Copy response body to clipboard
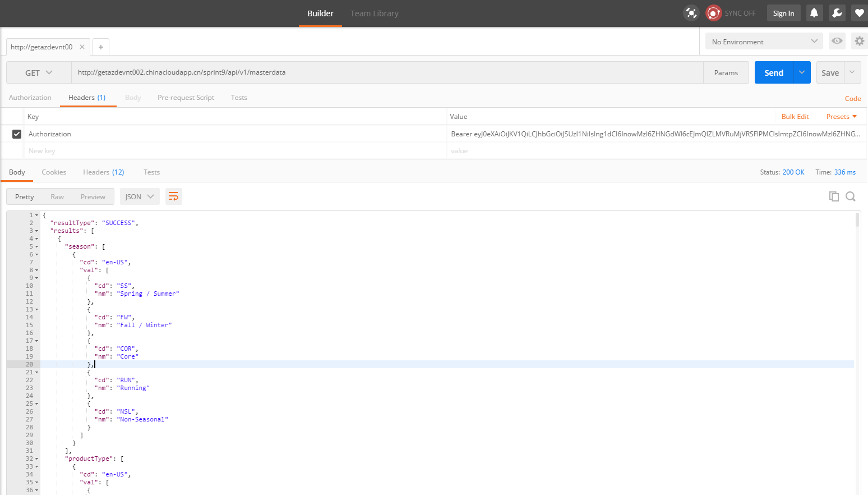Screen dimensions: 868x495 point(834,196)
